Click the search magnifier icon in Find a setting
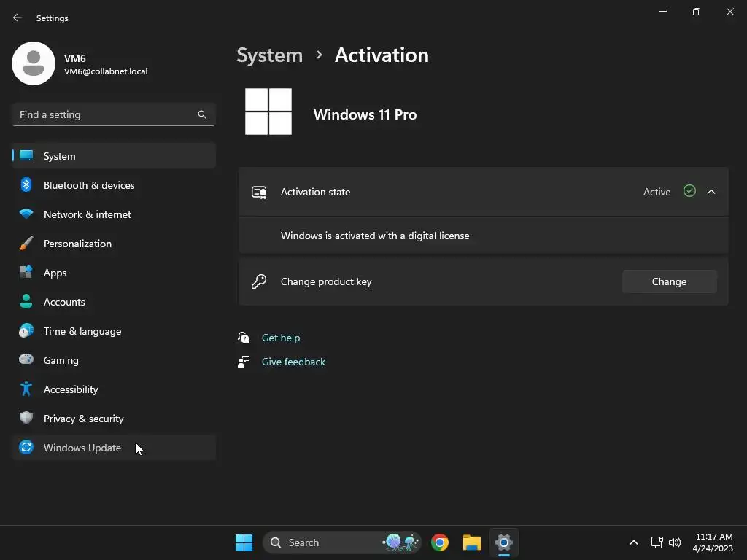 (x=202, y=114)
